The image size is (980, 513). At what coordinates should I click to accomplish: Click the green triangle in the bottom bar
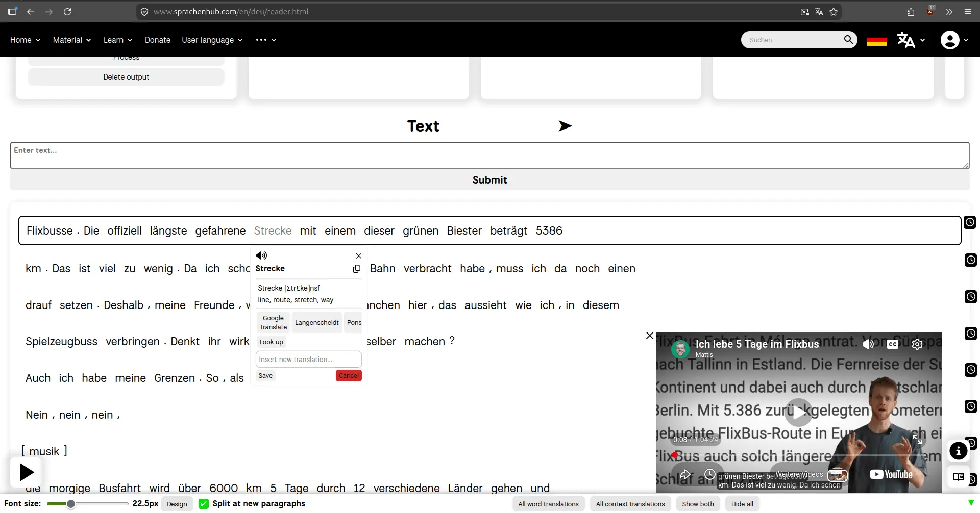(x=971, y=503)
